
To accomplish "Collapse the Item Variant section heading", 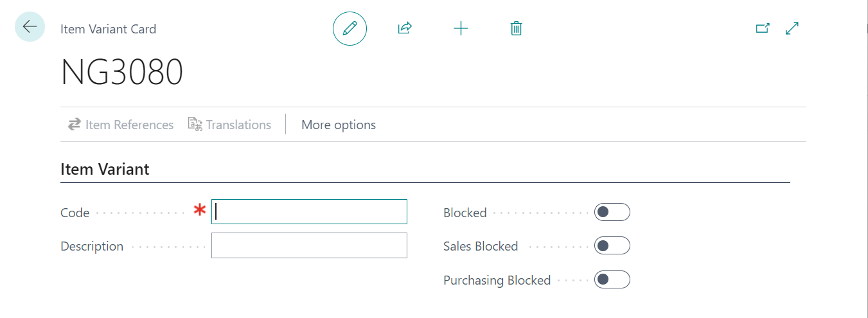I will click(x=105, y=169).
